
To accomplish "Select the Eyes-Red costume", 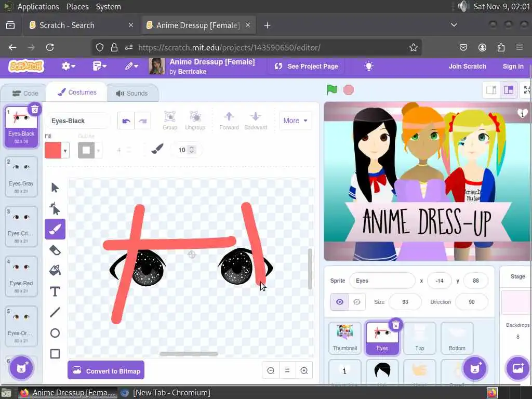I will [21, 276].
